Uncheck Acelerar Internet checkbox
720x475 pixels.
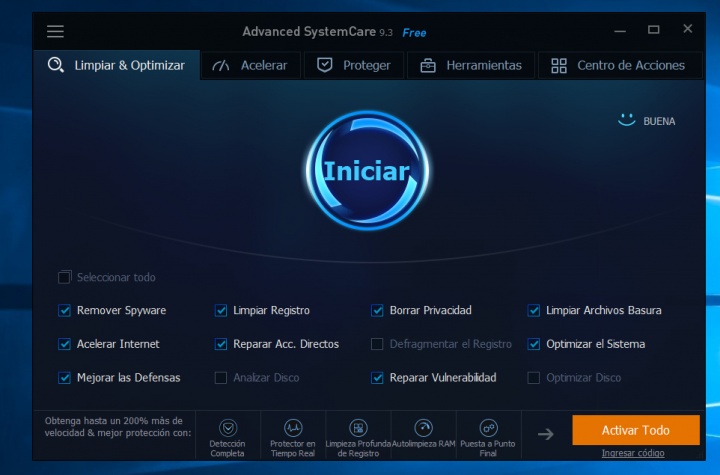click(x=64, y=344)
